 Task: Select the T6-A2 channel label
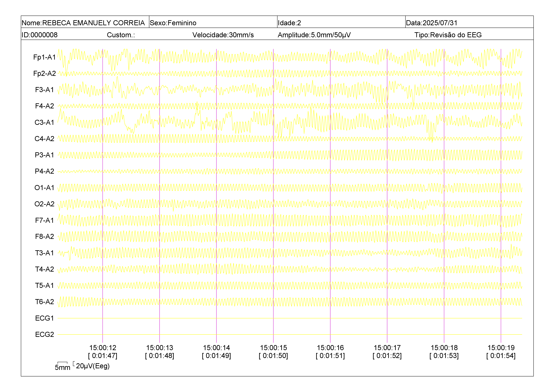45,302
